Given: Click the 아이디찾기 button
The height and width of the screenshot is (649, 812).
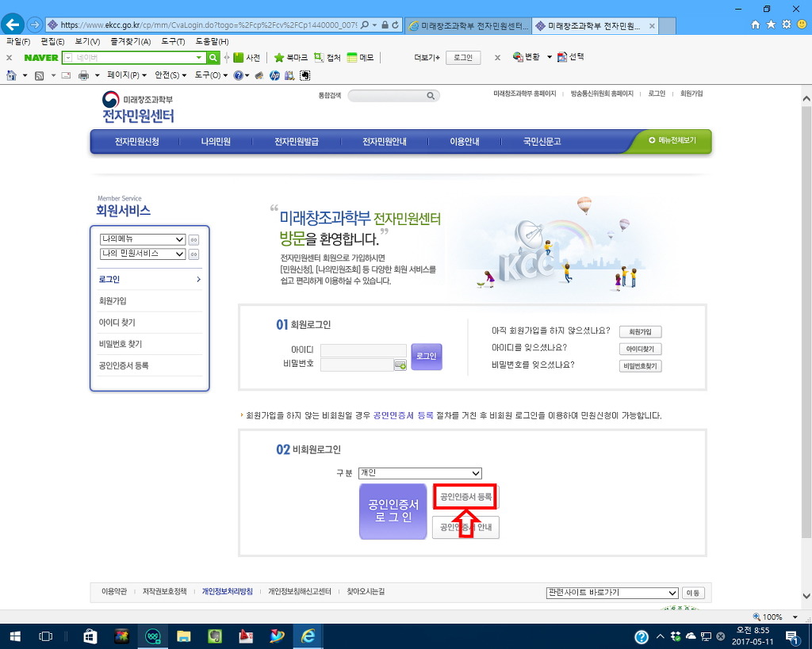Looking at the screenshot, I should tap(640, 349).
